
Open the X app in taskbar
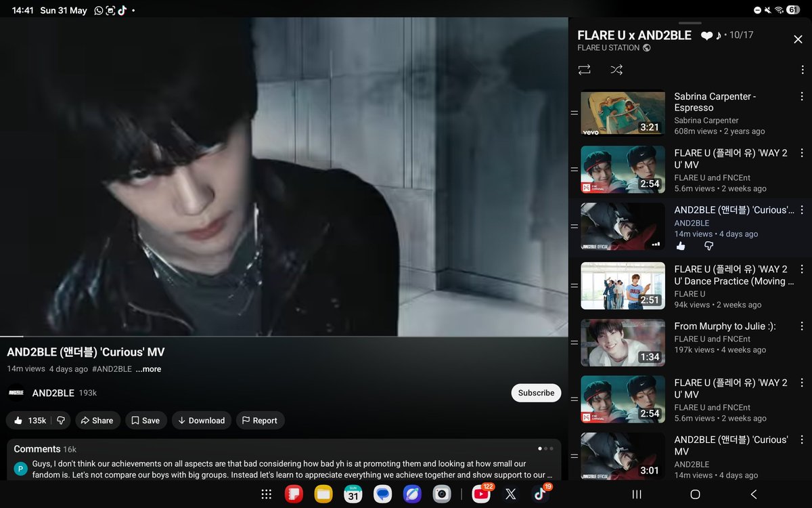(x=511, y=494)
